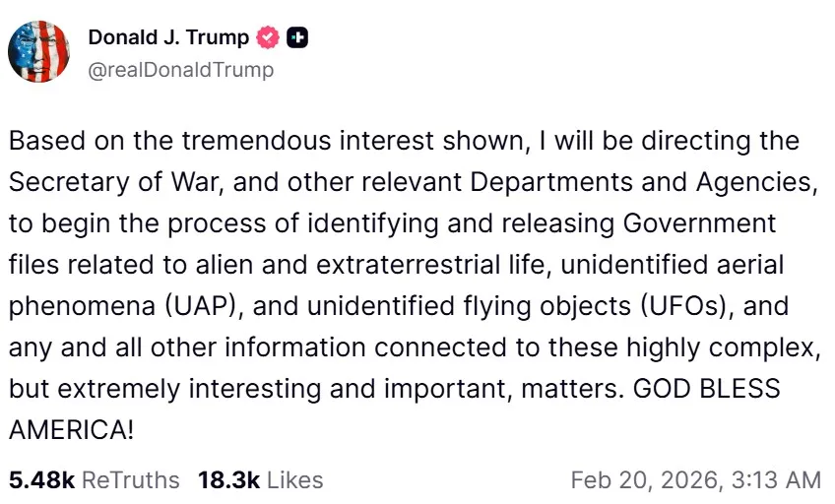Click the final word "AMERICA!" in the post

click(x=70, y=429)
